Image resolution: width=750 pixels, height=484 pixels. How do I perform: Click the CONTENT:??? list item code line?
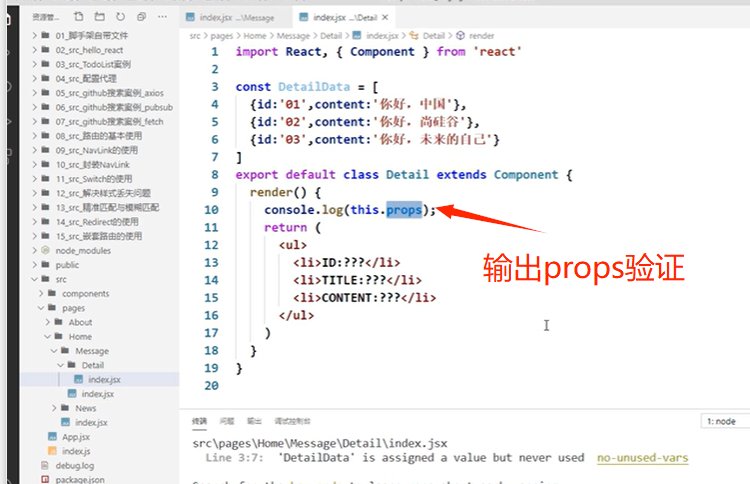pyautogui.click(x=364, y=297)
